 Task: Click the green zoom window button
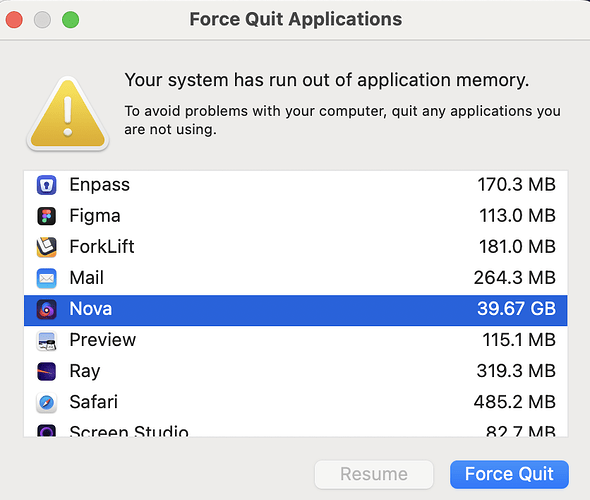click(x=70, y=20)
